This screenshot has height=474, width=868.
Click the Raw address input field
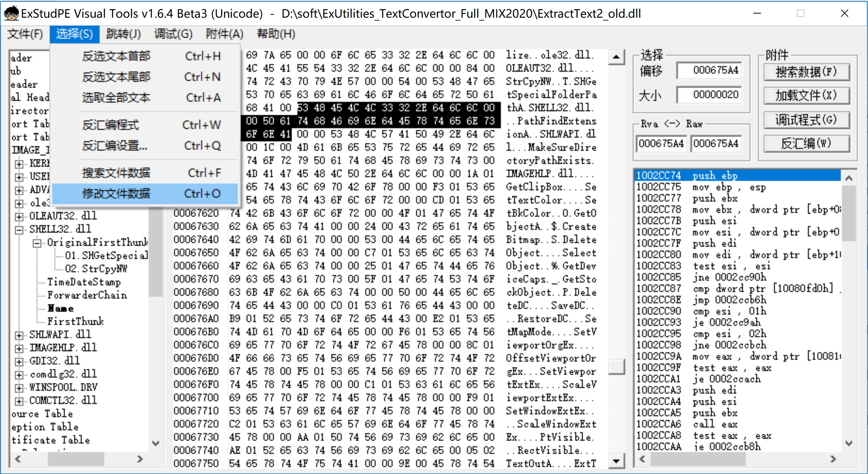point(716,143)
